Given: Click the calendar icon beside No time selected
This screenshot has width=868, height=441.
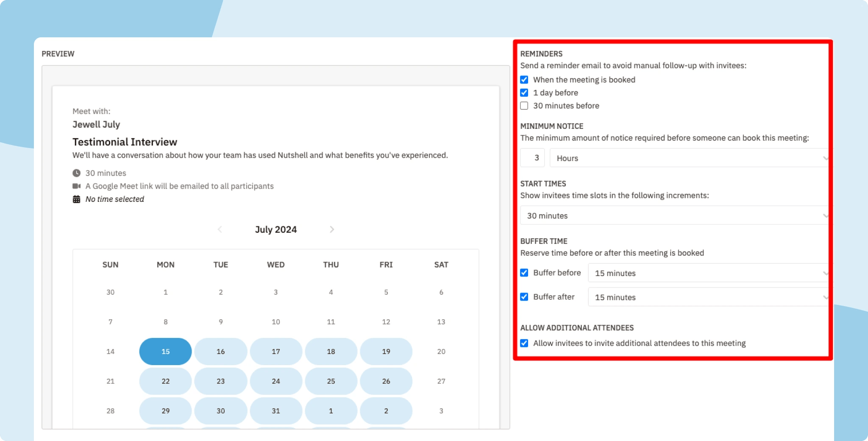Looking at the screenshot, I should tap(77, 199).
